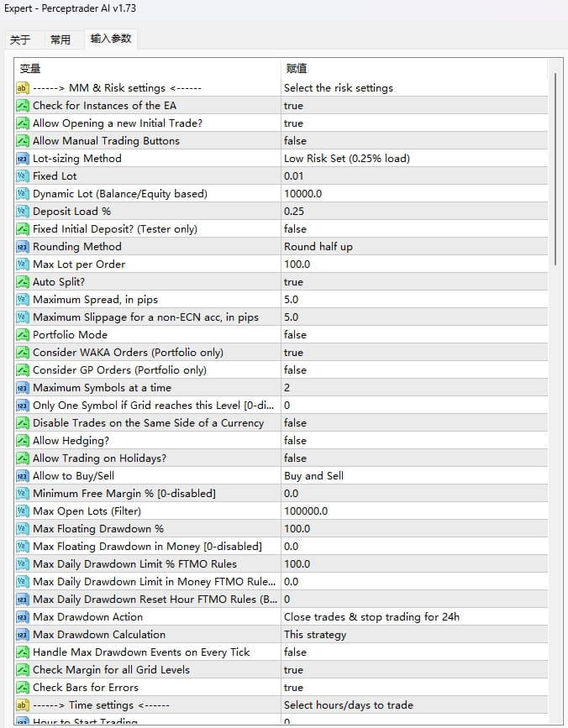Click the Time settings section header icon
Screen dimensions: 568x728
(x=23, y=705)
